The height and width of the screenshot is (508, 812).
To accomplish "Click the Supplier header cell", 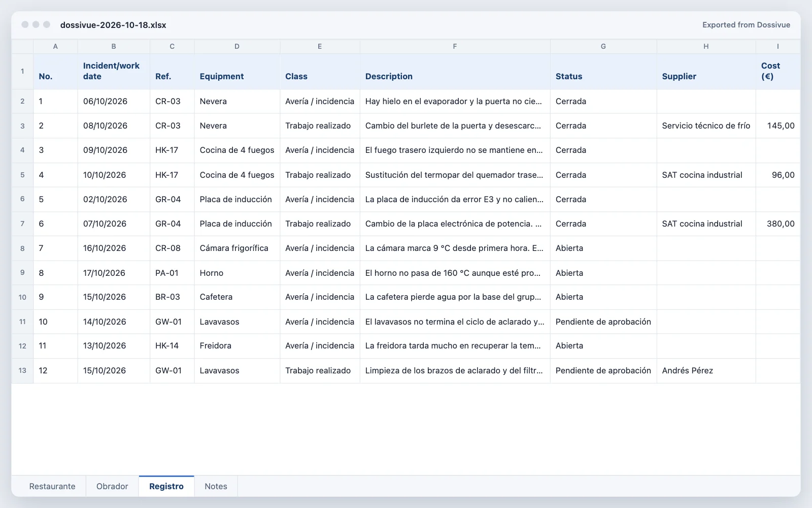I will tap(706, 72).
